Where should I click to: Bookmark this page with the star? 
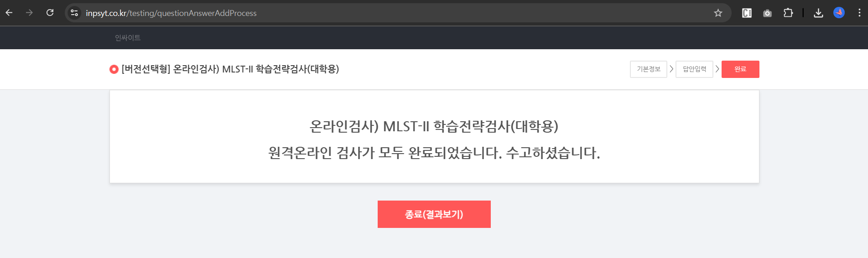pos(718,13)
